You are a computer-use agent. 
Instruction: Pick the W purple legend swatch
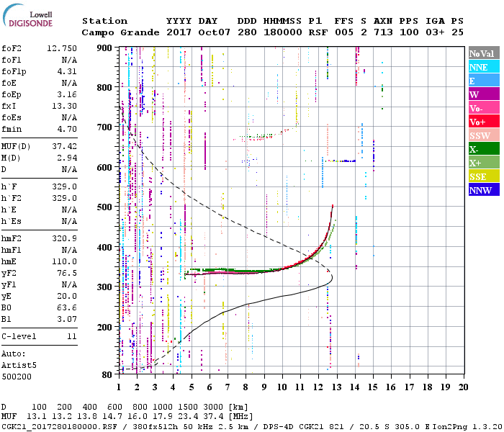483,94
